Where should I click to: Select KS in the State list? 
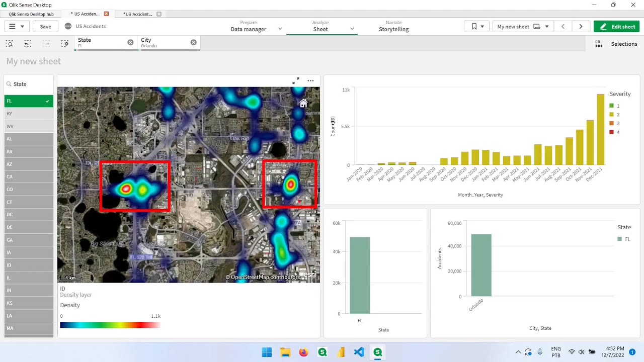[29, 303]
